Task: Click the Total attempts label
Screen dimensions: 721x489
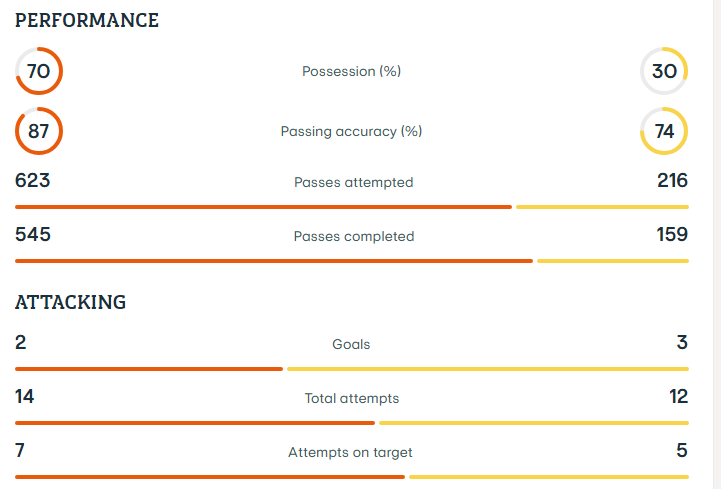Action: (351, 398)
